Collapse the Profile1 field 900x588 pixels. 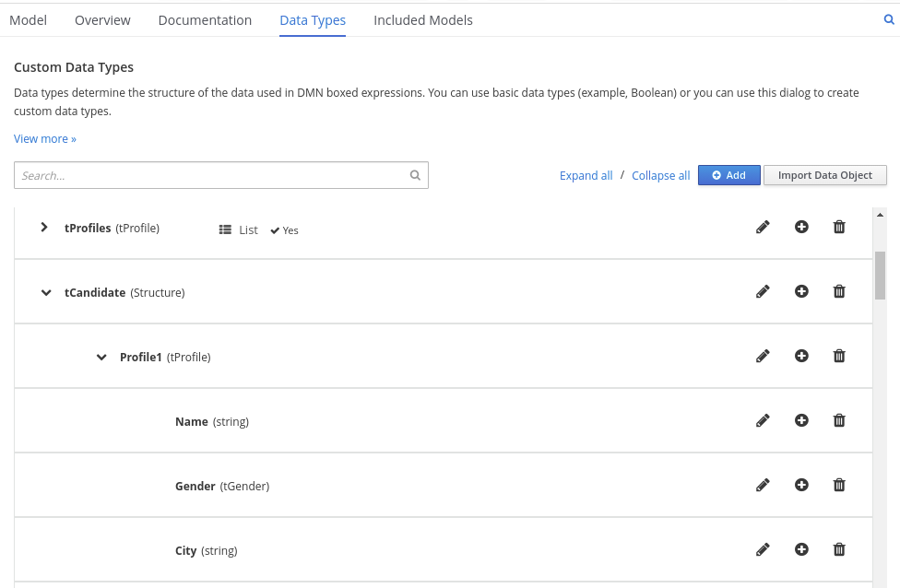tap(101, 358)
